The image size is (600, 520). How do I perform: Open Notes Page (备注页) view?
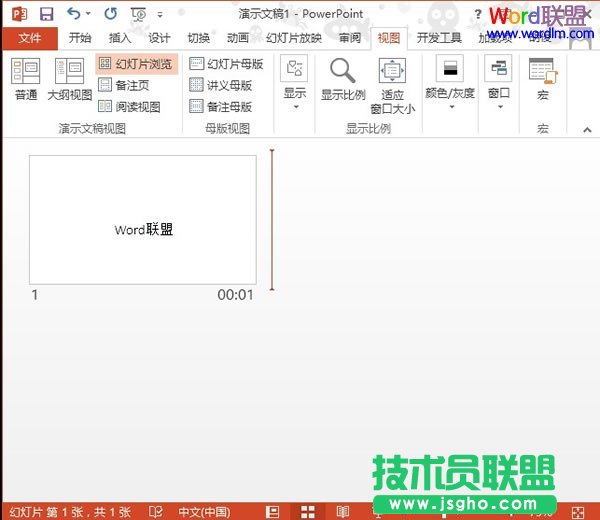(129, 85)
